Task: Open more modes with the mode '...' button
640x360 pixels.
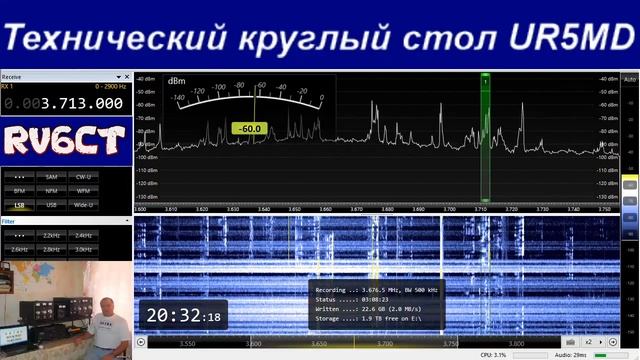Action: tap(19, 177)
